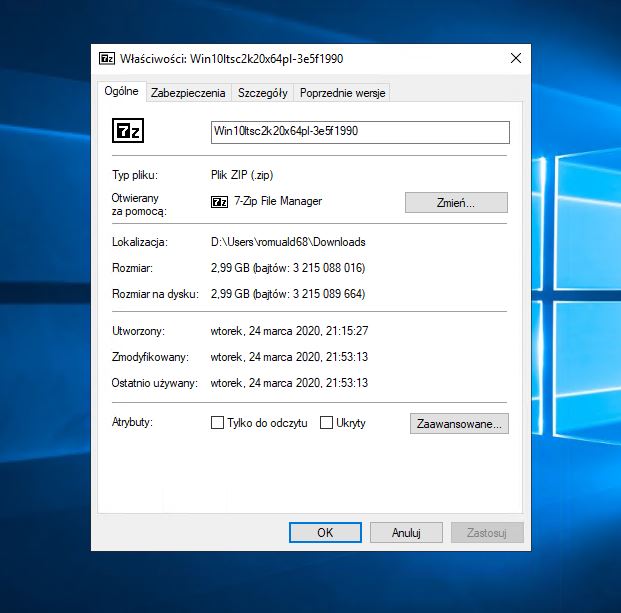Click the 'Lokalizacja:' label
Screen dimensions: 621x613
coord(140,242)
